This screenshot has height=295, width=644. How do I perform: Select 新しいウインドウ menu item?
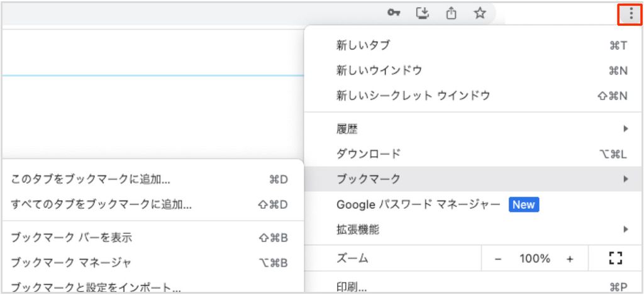coord(474,70)
